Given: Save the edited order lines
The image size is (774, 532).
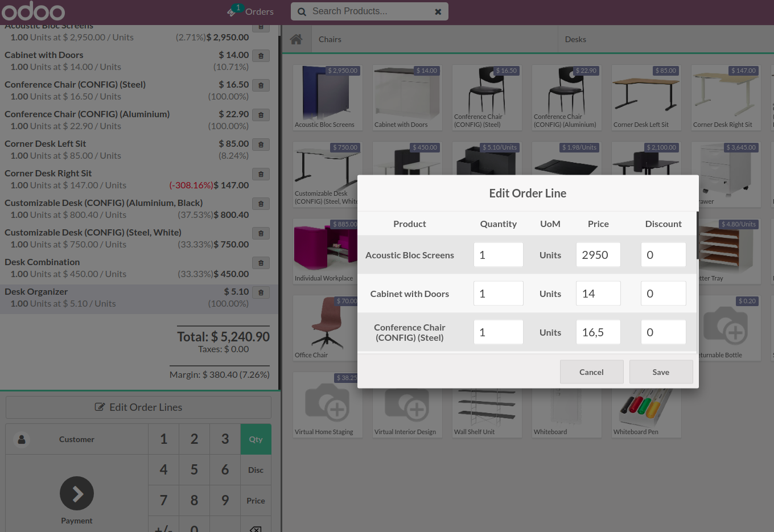Looking at the screenshot, I should [661, 372].
